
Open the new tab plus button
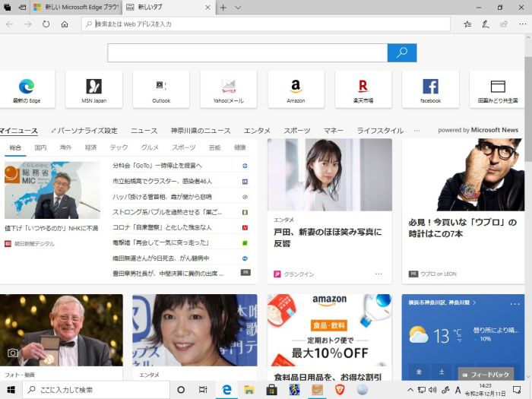pyautogui.click(x=223, y=8)
